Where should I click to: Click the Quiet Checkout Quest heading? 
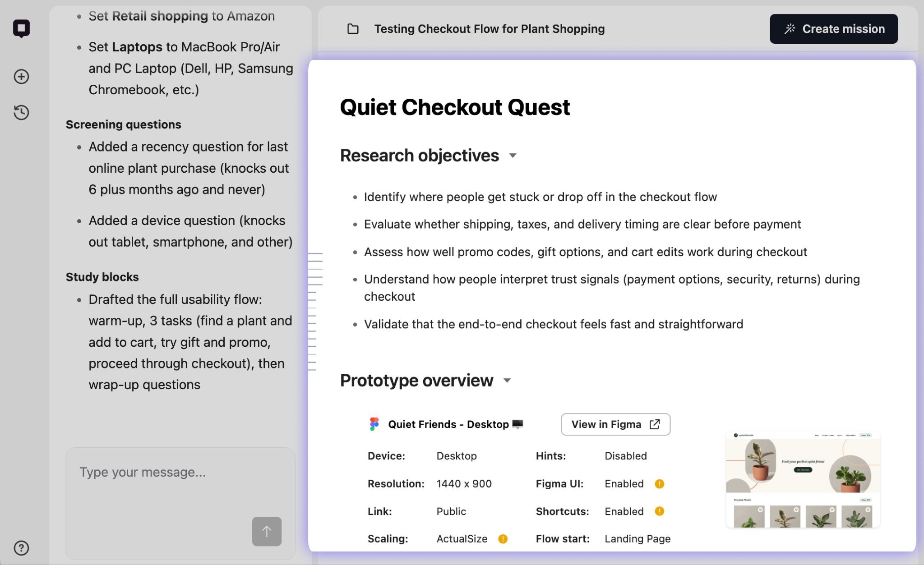tap(454, 107)
